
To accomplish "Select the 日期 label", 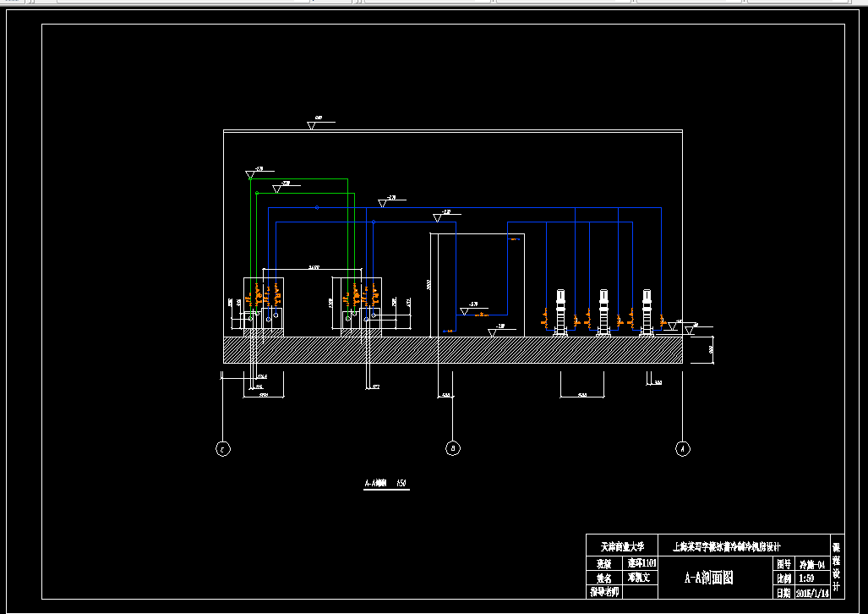I will coord(783,593).
